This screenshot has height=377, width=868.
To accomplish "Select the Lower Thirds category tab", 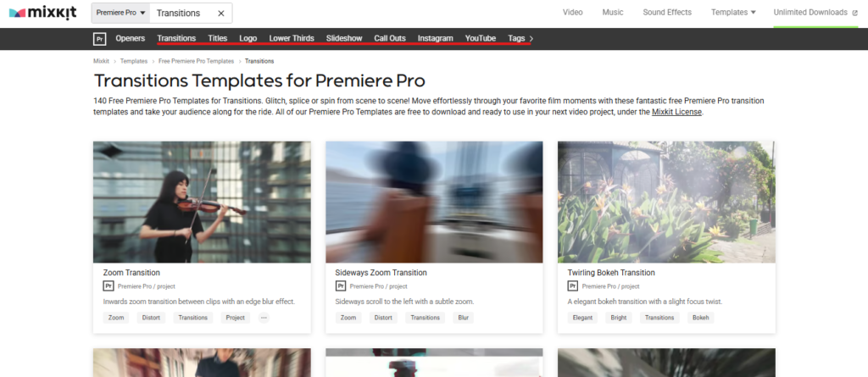I will (292, 38).
